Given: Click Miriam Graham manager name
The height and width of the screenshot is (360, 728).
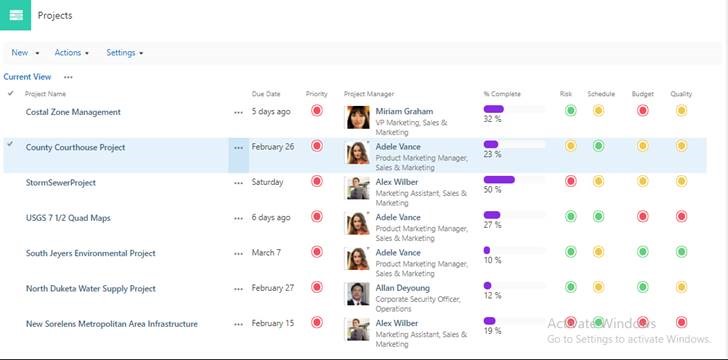Looking at the screenshot, I should [404, 111].
